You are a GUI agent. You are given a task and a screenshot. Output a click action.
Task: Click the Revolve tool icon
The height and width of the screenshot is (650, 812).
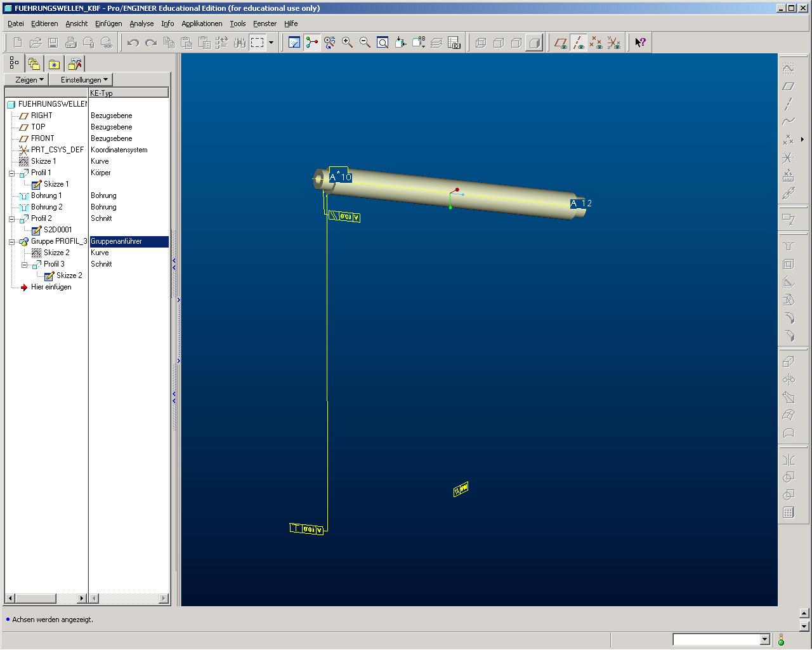pyautogui.click(x=789, y=380)
